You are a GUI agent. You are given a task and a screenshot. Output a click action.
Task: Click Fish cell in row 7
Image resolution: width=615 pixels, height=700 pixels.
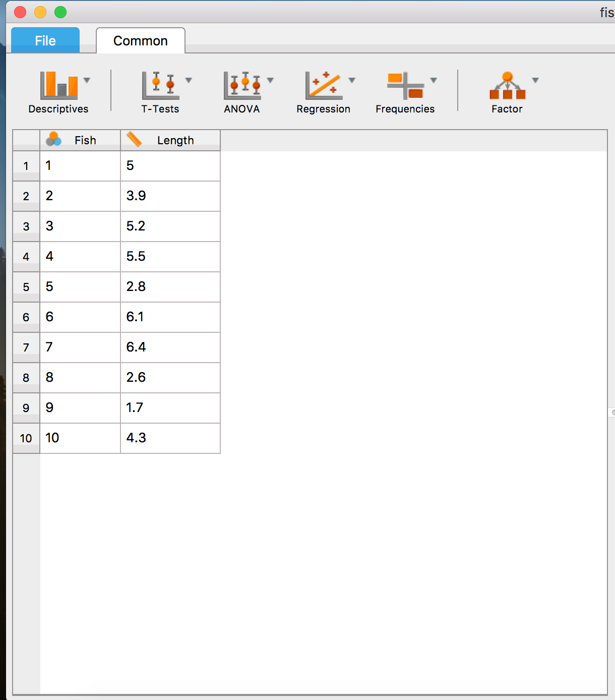coord(80,347)
